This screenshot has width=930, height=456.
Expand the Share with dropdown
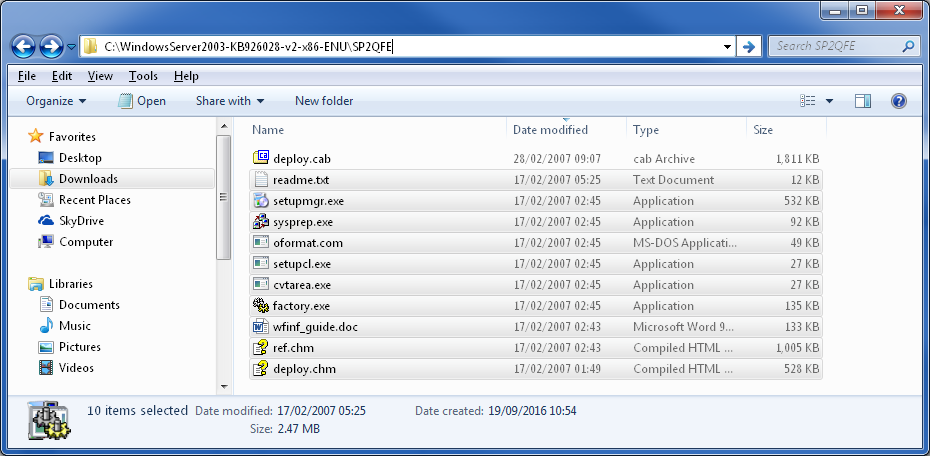coord(230,101)
